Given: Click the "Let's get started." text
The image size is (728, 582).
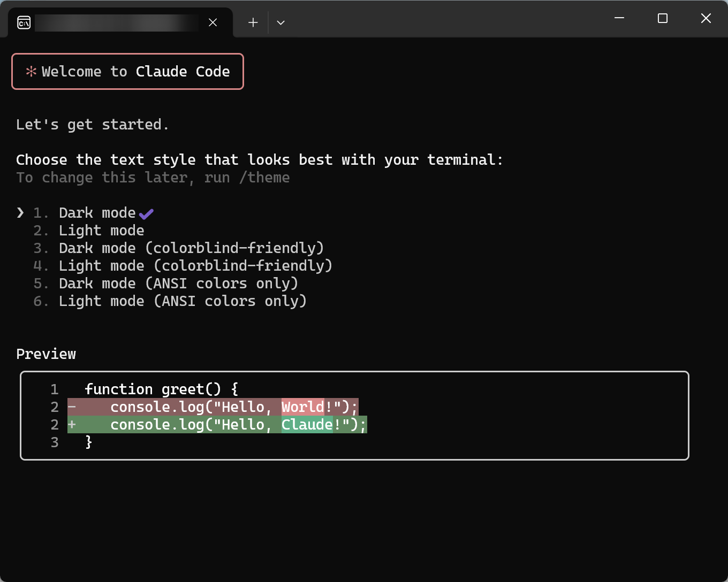Looking at the screenshot, I should point(93,125).
